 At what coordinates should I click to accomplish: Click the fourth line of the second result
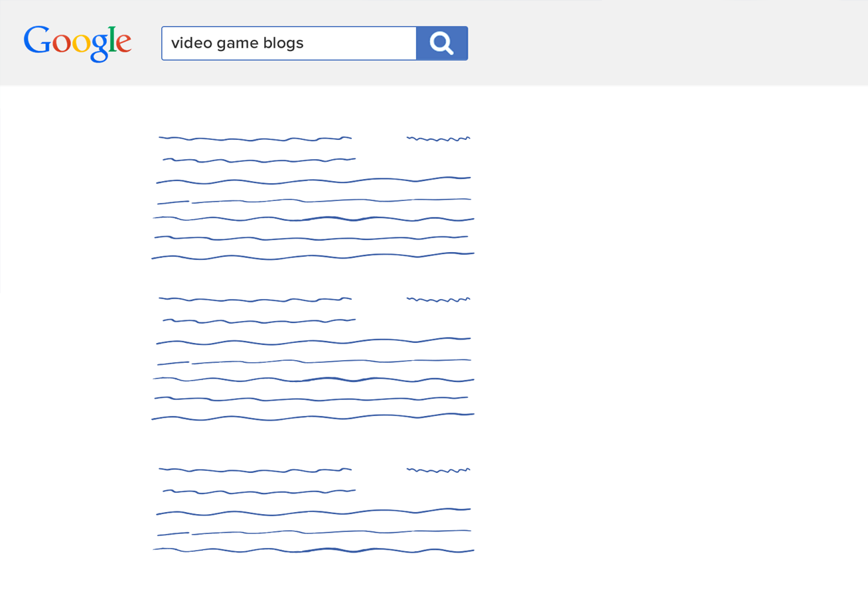[313, 362]
